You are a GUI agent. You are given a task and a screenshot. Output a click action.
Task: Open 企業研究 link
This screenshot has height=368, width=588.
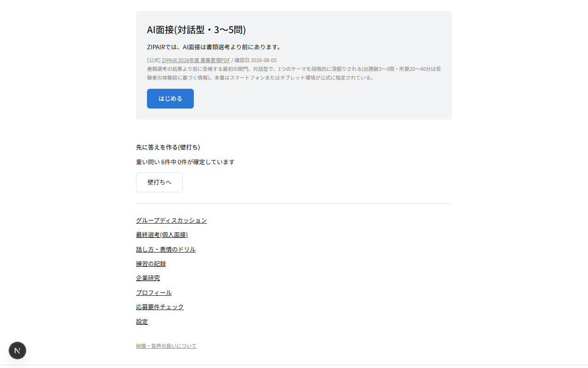pyautogui.click(x=148, y=278)
